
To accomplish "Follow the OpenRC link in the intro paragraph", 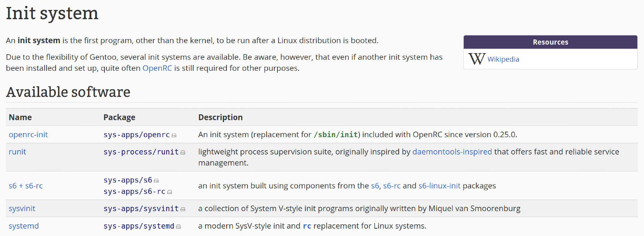I will (x=157, y=68).
